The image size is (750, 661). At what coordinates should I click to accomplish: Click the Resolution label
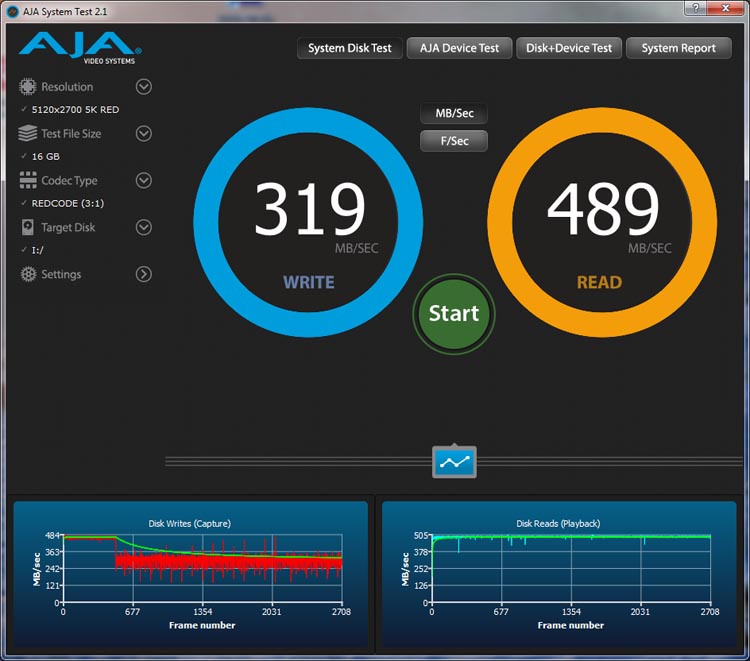tap(67, 87)
